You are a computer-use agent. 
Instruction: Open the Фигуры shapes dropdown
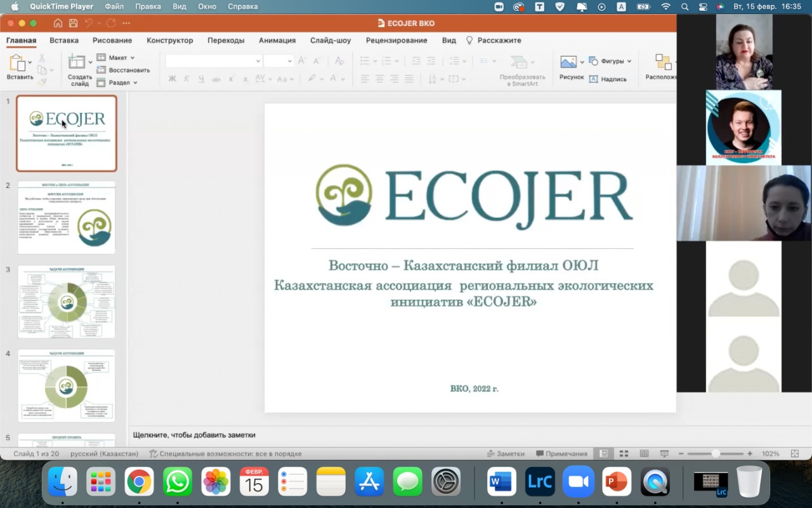pyautogui.click(x=629, y=61)
